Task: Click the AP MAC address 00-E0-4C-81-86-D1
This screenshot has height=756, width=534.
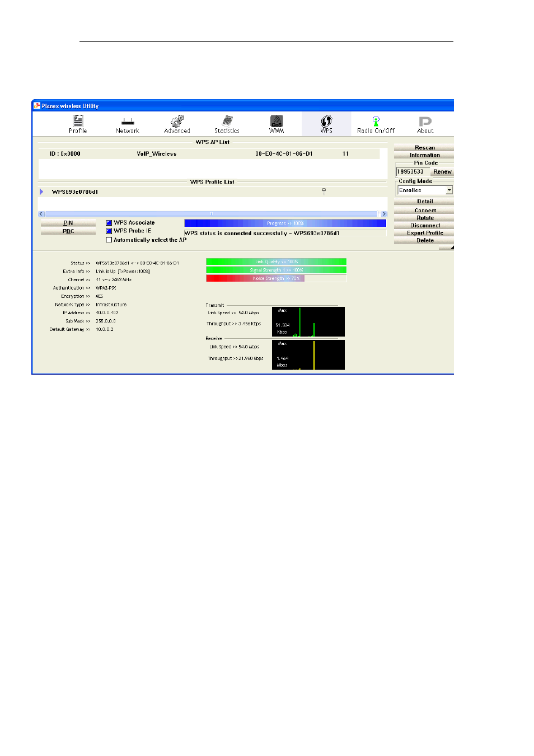Action: click(284, 153)
